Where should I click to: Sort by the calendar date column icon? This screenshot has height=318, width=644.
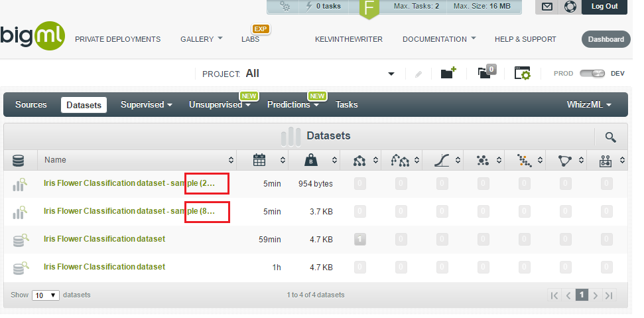[x=259, y=160]
